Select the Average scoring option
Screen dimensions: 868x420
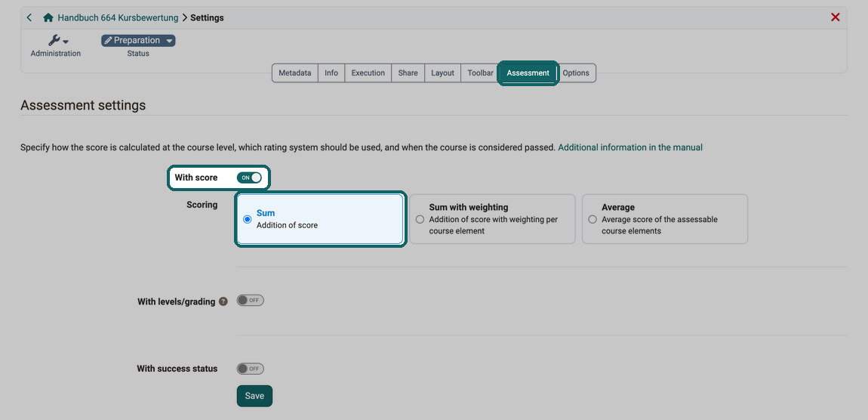[x=665, y=219]
